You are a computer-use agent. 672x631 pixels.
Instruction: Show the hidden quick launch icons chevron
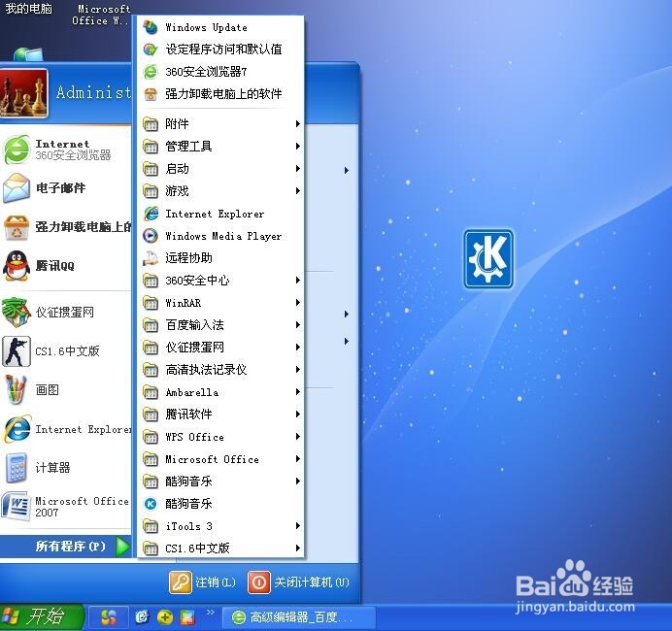click(x=211, y=613)
